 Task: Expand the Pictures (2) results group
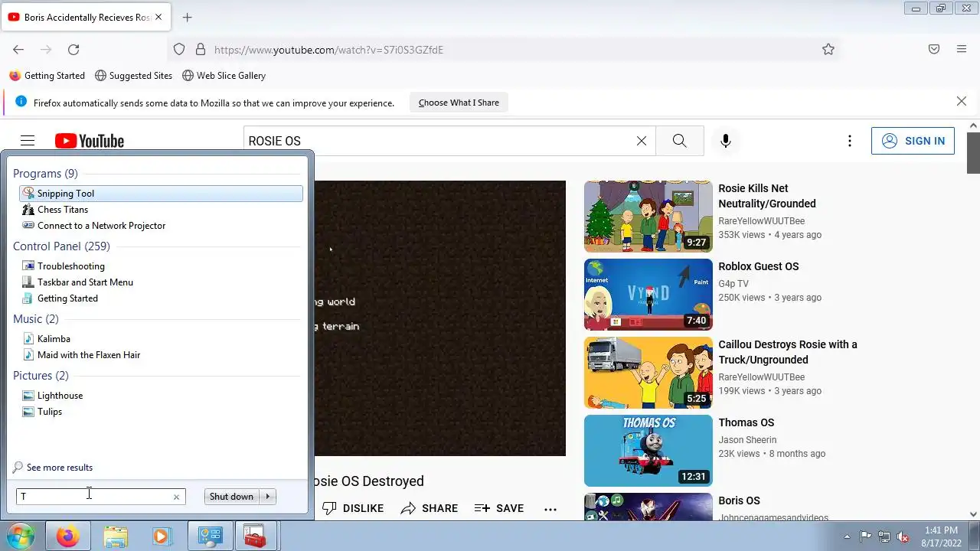point(41,376)
